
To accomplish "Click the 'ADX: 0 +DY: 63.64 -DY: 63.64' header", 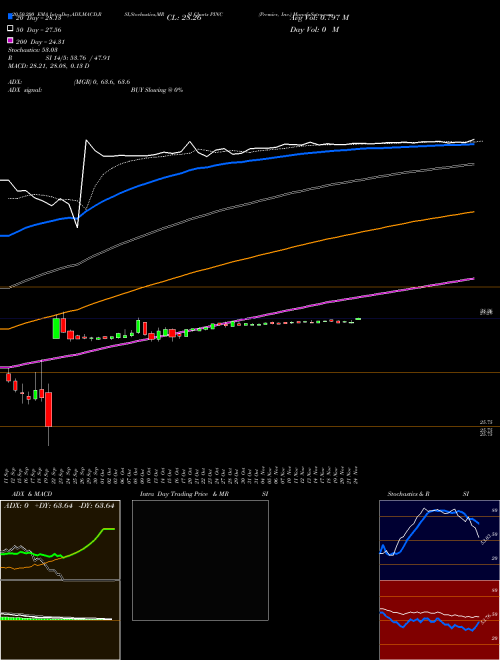I will (x=59, y=506).
